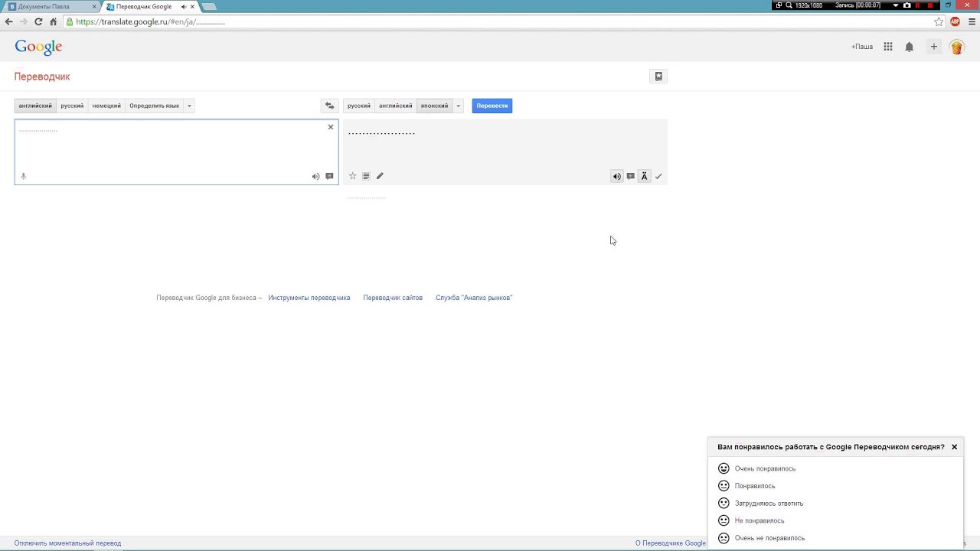
Task: Swap source and target languages
Action: (329, 106)
